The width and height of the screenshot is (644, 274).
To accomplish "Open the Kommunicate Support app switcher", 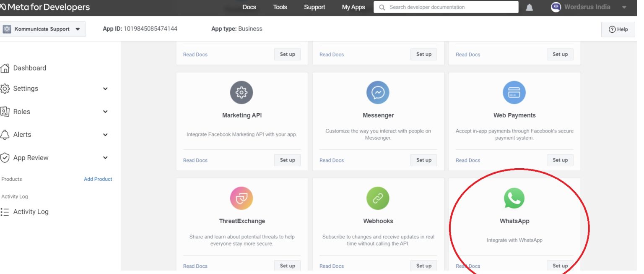I will pyautogui.click(x=42, y=29).
